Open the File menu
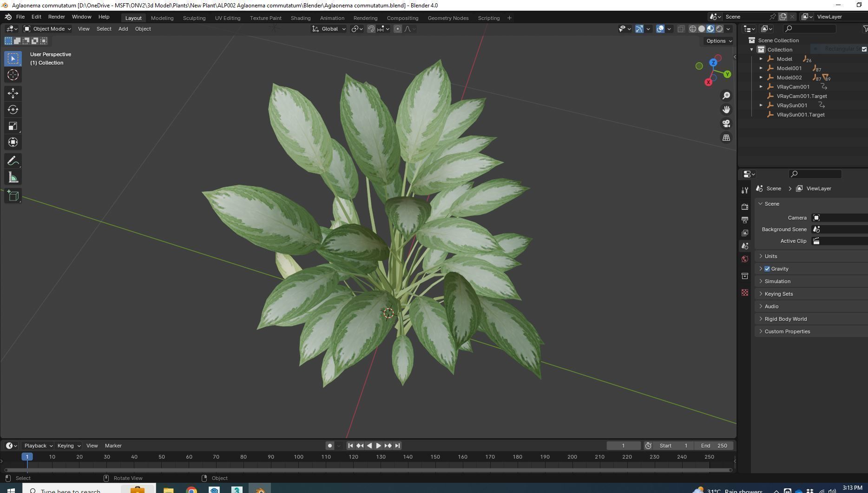This screenshot has height=493, width=868. tap(20, 17)
